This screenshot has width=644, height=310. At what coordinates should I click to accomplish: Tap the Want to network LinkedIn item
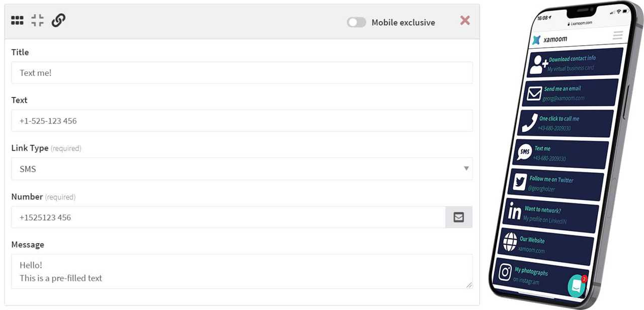551,214
